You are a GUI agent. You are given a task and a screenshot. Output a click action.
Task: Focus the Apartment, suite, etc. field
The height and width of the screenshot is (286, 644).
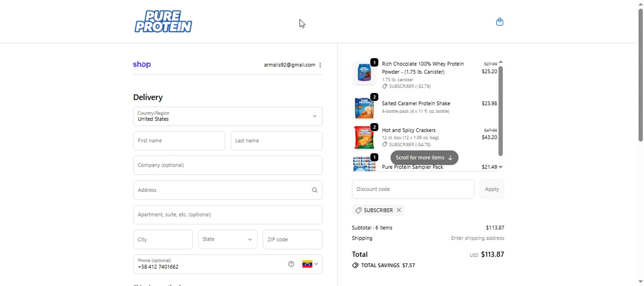click(228, 214)
